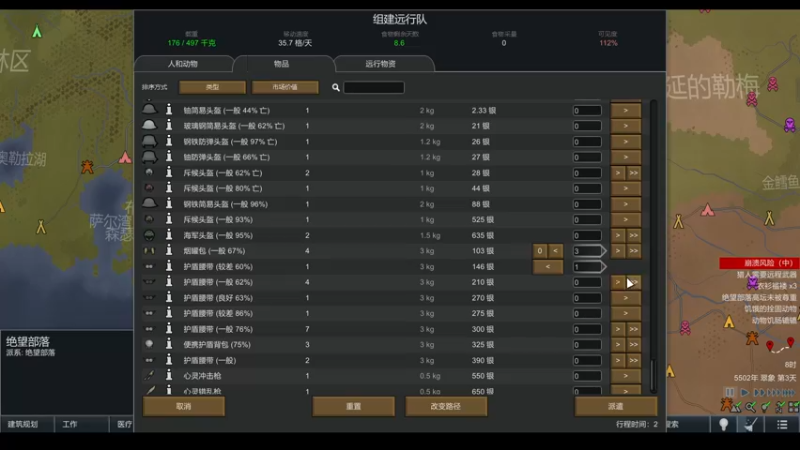Select pink skull site near 延的勒梅
Screen dimensions: 800x450
pos(752,99)
